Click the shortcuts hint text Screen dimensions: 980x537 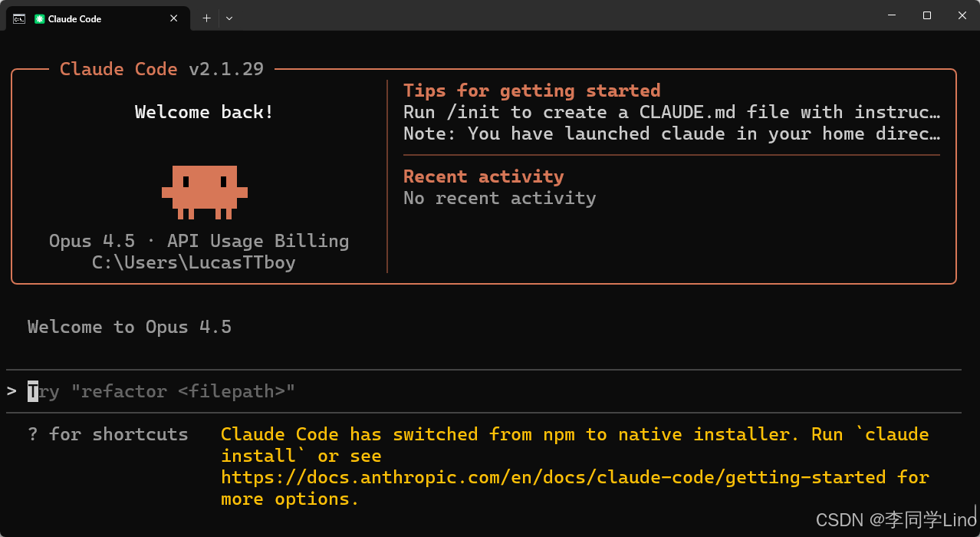pyautogui.click(x=107, y=434)
